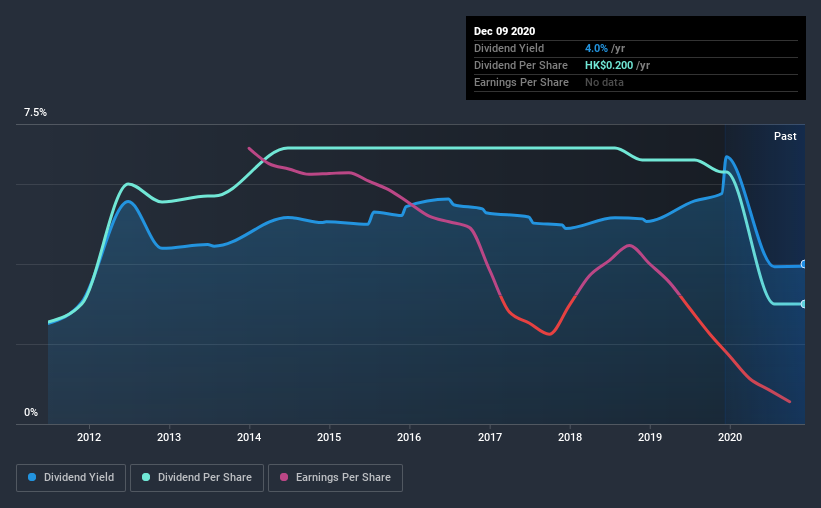Click the teal Dividend Per Share legend dot
The width and height of the screenshot is (821, 508).
click(146, 477)
